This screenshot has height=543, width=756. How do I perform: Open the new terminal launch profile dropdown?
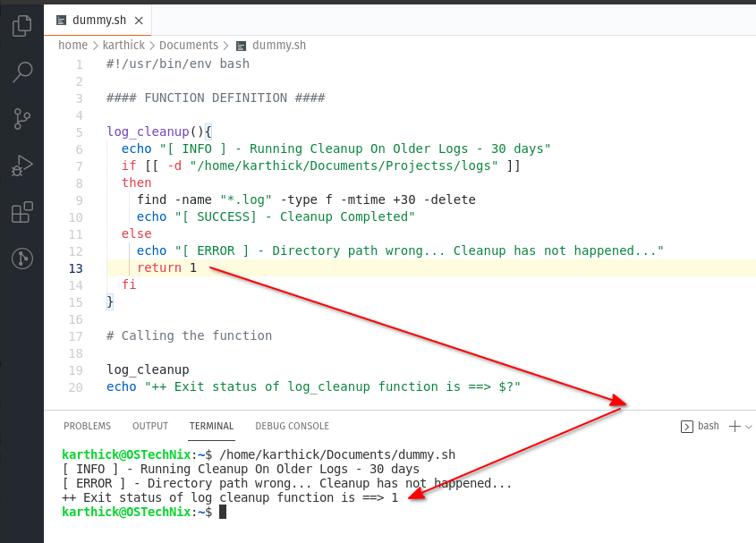(748, 427)
